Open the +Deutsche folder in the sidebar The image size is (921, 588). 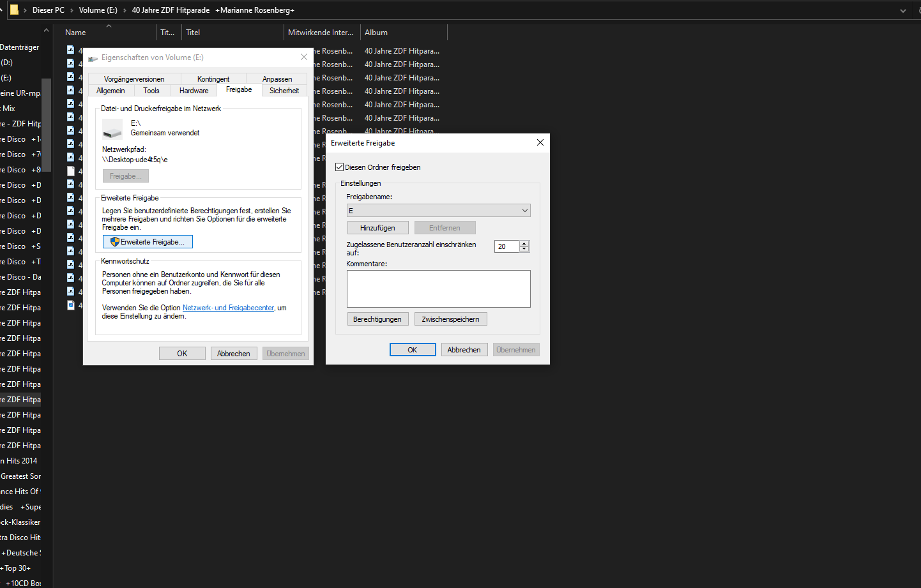coord(21,553)
